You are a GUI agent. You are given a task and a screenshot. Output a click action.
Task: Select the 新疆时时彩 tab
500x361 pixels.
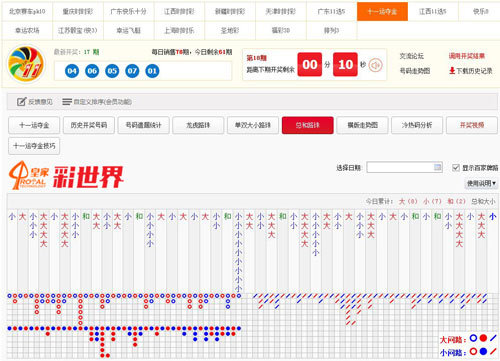[x=230, y=11]
